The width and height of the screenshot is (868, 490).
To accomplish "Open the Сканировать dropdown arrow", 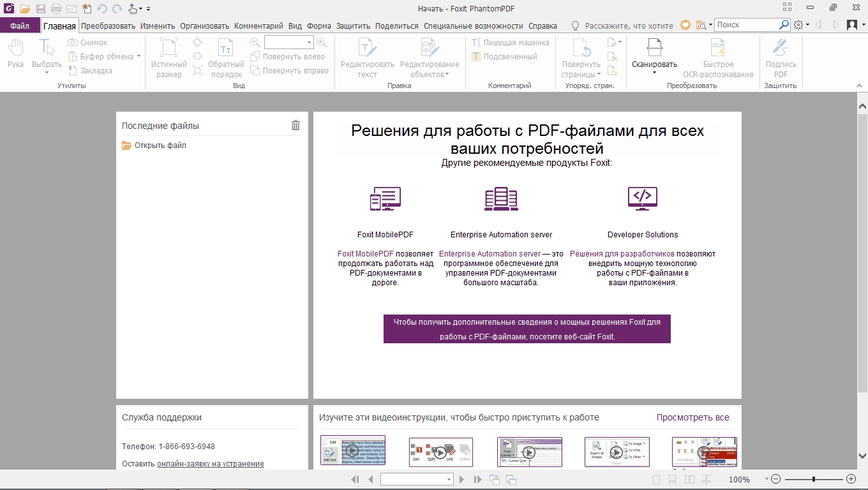I will [654, 73].
